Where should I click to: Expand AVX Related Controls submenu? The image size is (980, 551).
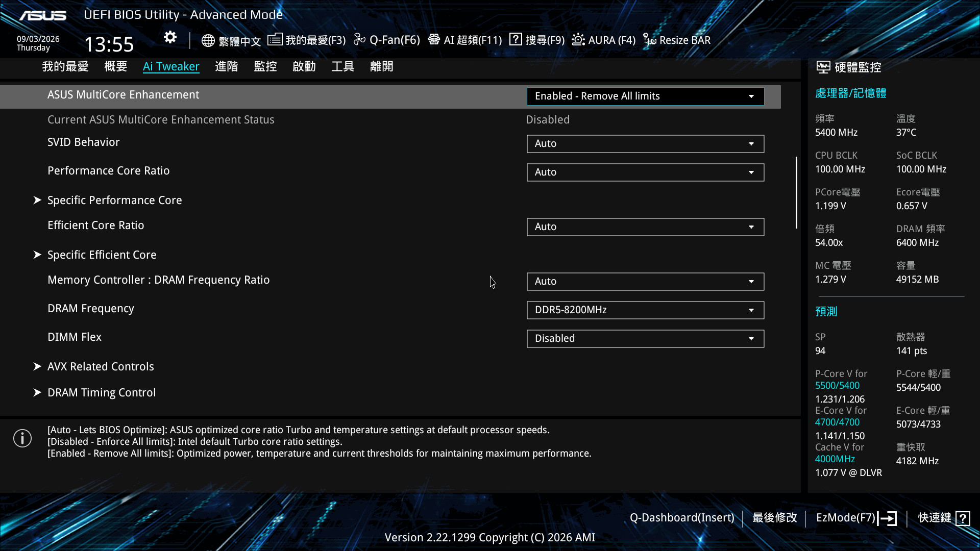point(101,366)
